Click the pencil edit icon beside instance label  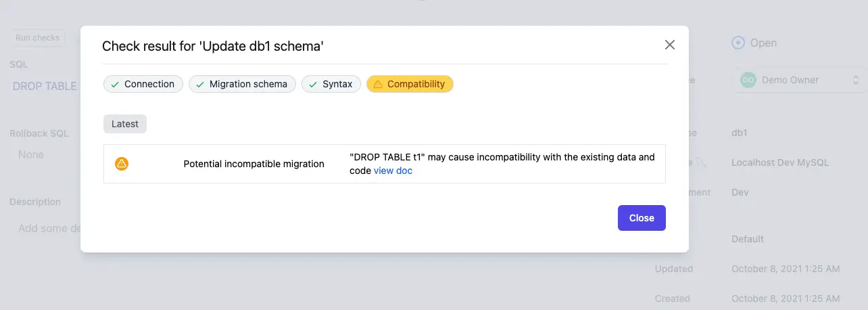[x=700, y=162]
